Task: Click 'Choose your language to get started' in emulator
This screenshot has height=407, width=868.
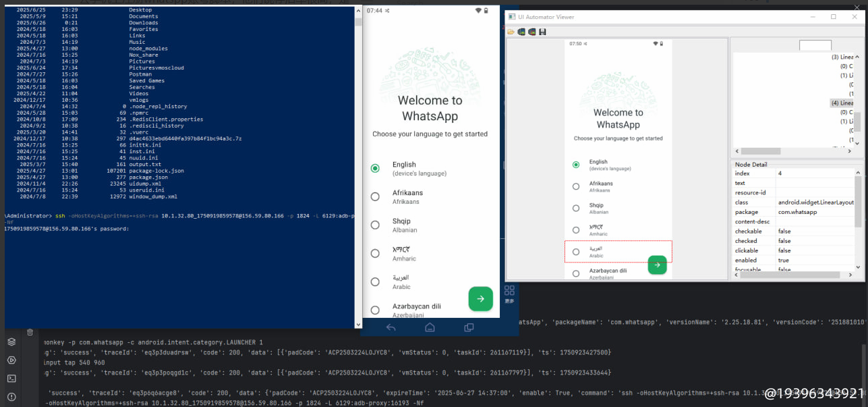Action: 430,134
